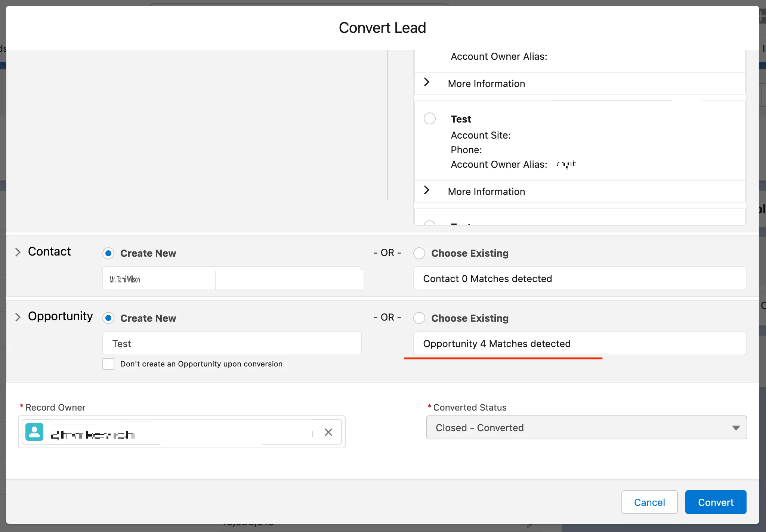Select Contact Choose Existing radio
This screenshot has height=532, width=766.
pos(419,253)
